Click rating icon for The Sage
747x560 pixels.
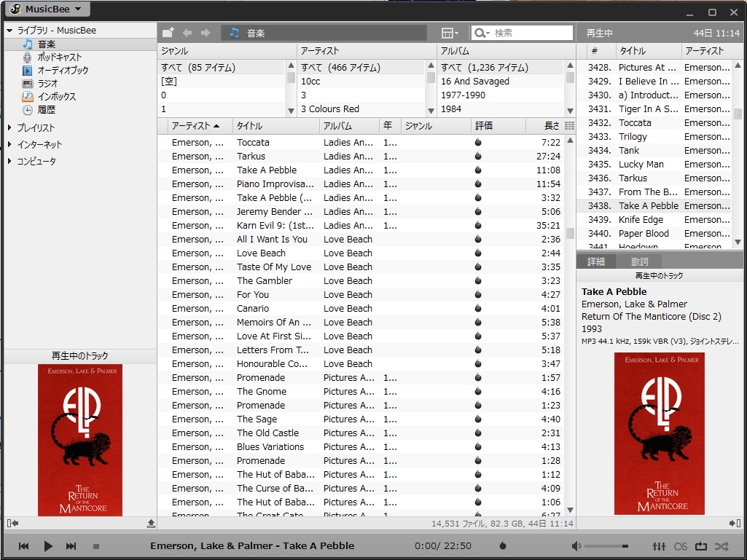[478, 419]
